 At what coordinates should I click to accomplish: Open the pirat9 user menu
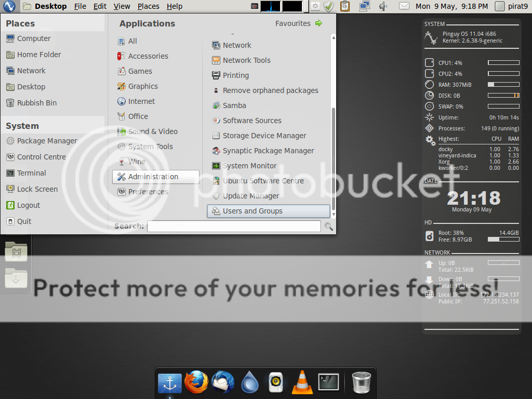coord(511,6)
